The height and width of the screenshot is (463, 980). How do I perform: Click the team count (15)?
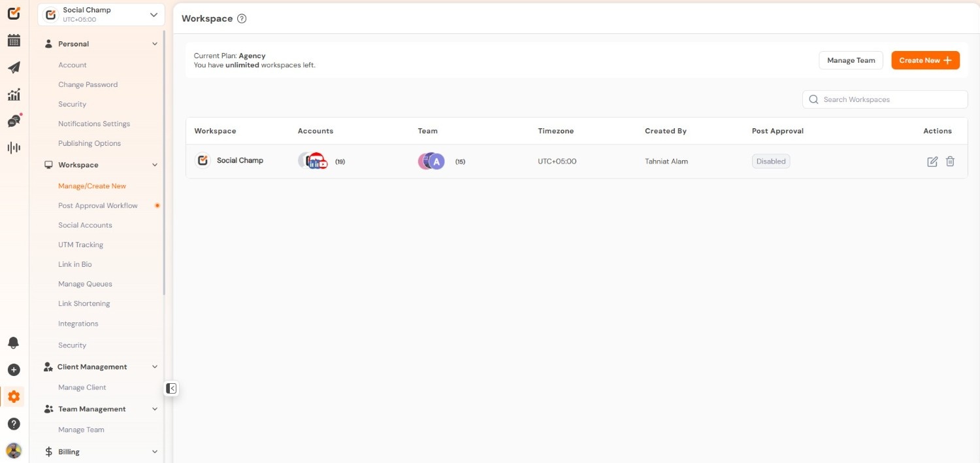click(460, 162)
